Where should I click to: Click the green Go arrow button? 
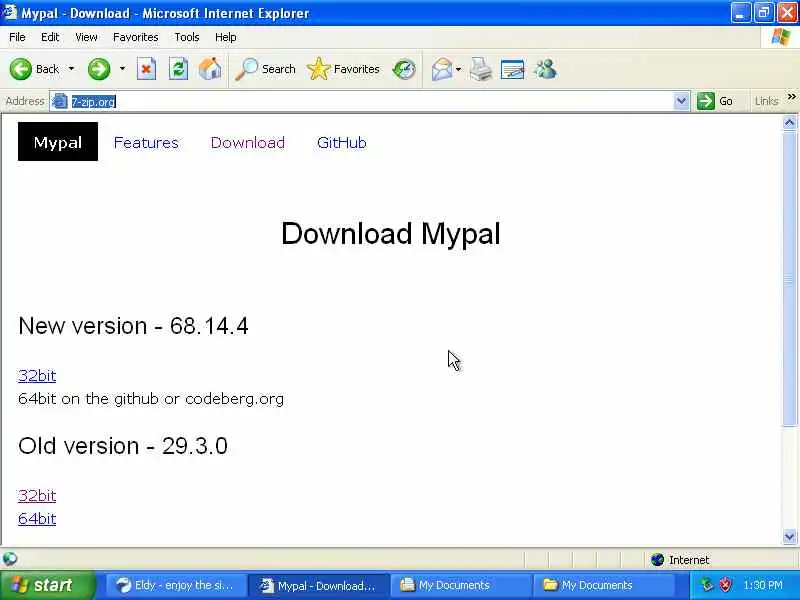(x=706, y=101)
